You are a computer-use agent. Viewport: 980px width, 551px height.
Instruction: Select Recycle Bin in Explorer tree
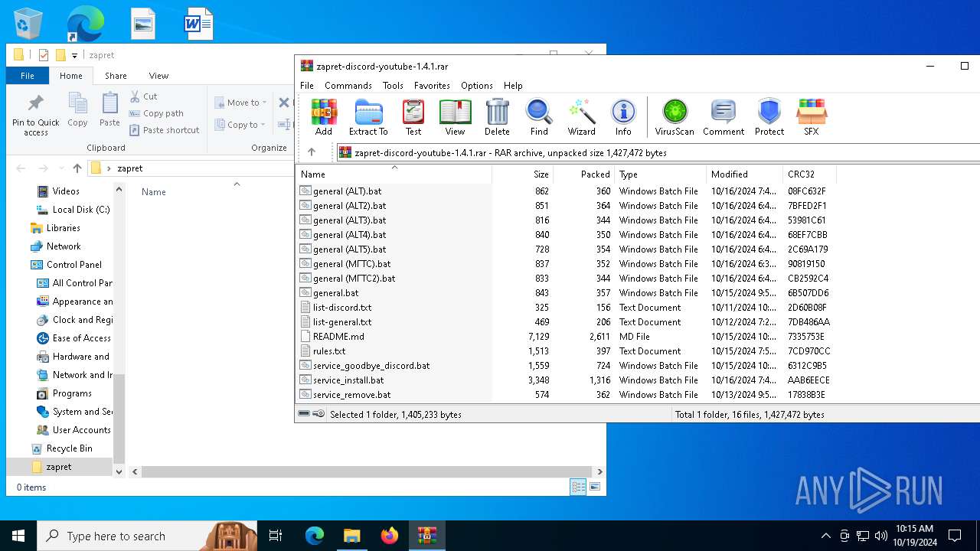pyautogui.click(x=69, y=448)
